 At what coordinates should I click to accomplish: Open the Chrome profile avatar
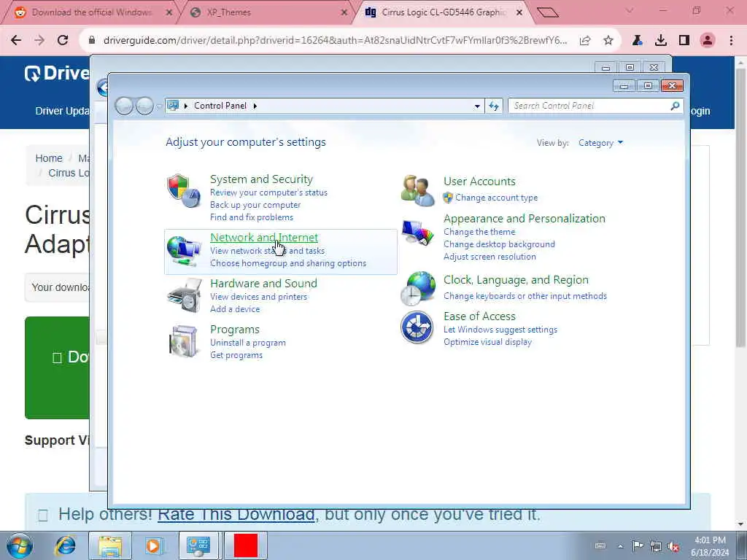708,41
